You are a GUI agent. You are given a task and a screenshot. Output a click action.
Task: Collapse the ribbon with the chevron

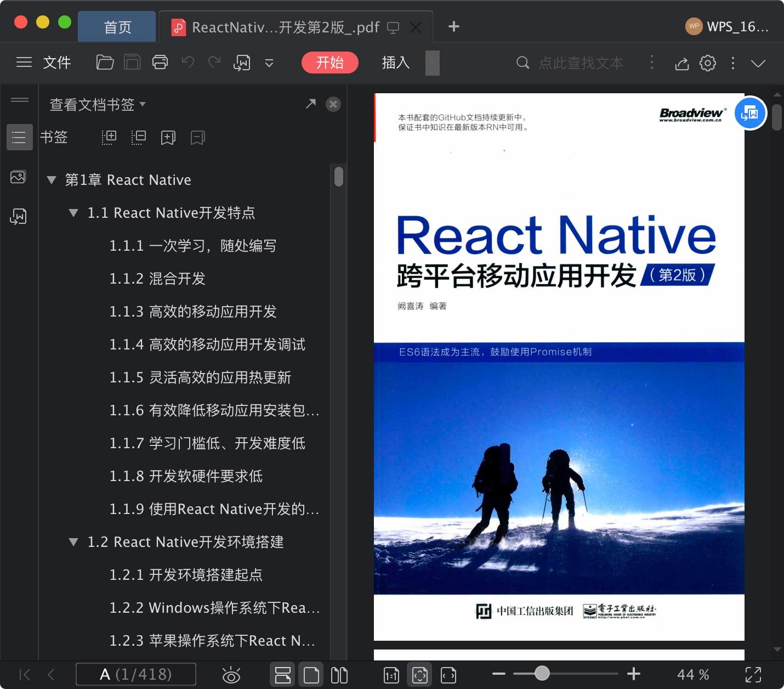coord(758,64)
